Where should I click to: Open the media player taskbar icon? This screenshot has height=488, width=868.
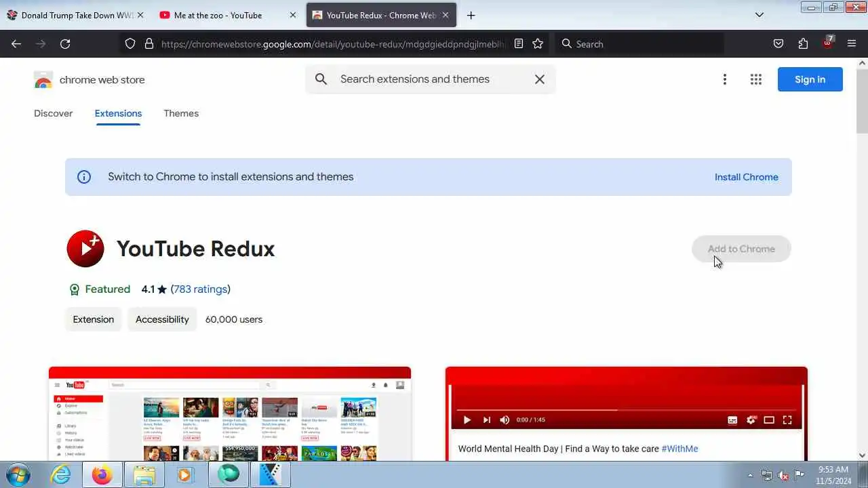185,474
